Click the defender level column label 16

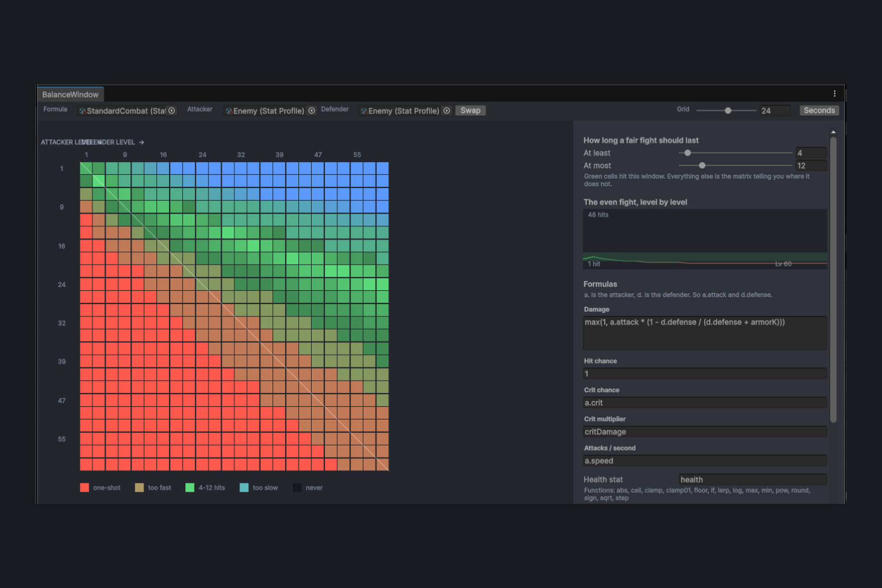coord(163,155)
